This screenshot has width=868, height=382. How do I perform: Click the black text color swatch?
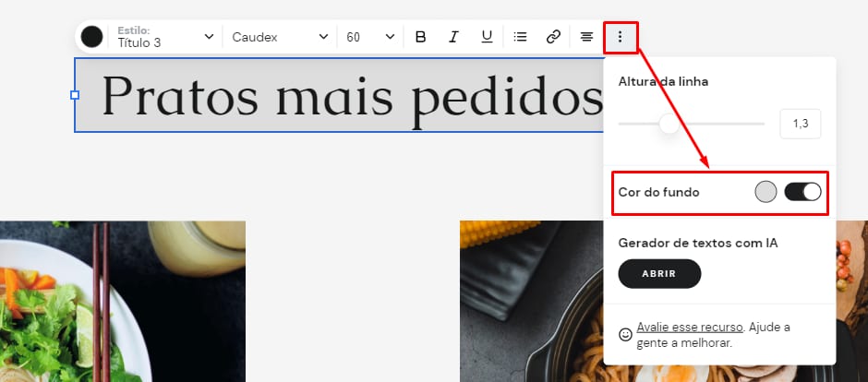click(91, 37)
